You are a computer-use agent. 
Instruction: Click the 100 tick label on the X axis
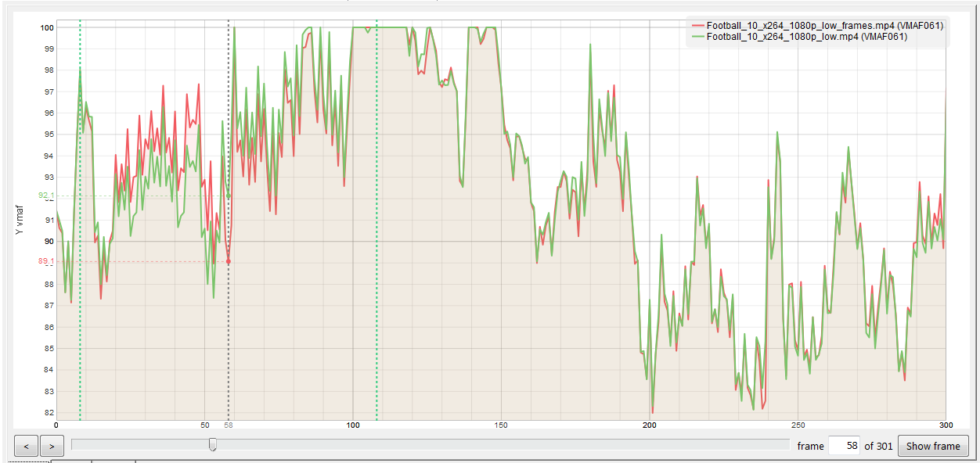tap(352, 425)
